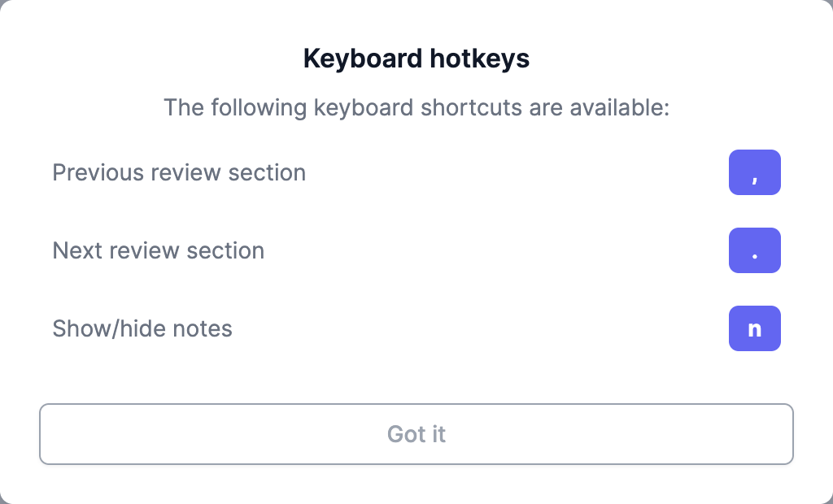Click 'shortcuts' in the dialog description

[471, 107]
